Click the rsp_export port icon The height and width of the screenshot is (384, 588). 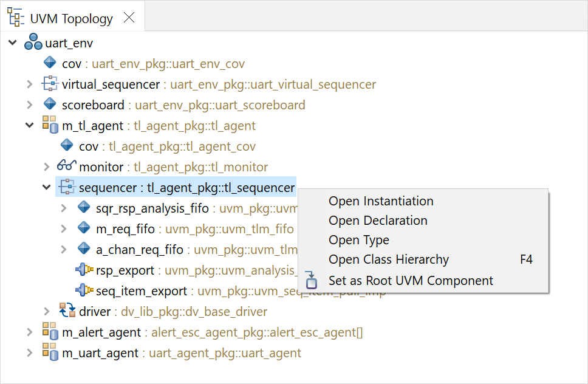(84, 269)
